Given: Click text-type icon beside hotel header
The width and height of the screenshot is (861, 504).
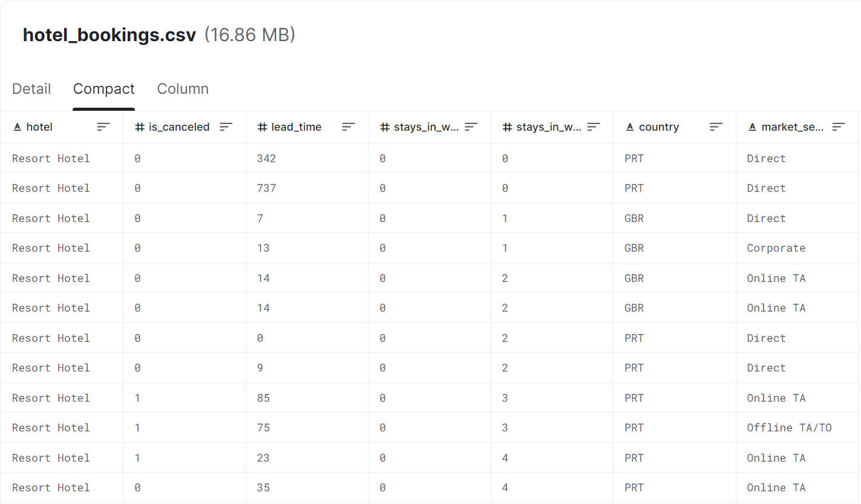Looking at the screenshot, I should [17, 127].
